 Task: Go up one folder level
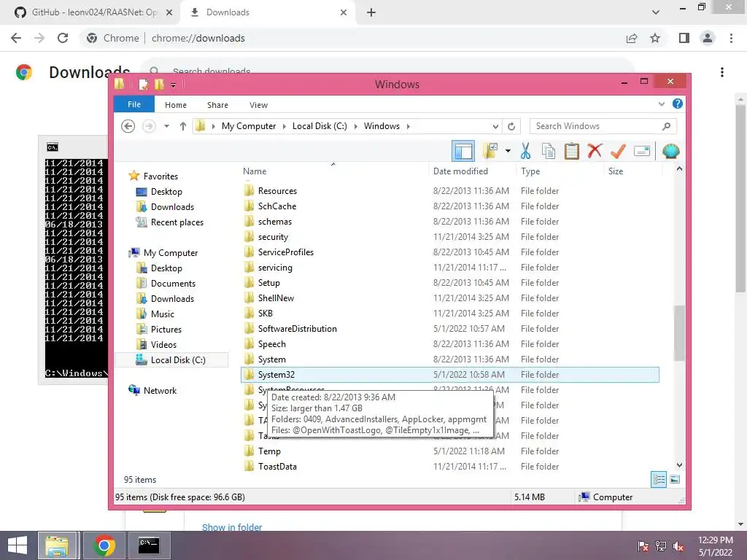click(x=183, y=126)
